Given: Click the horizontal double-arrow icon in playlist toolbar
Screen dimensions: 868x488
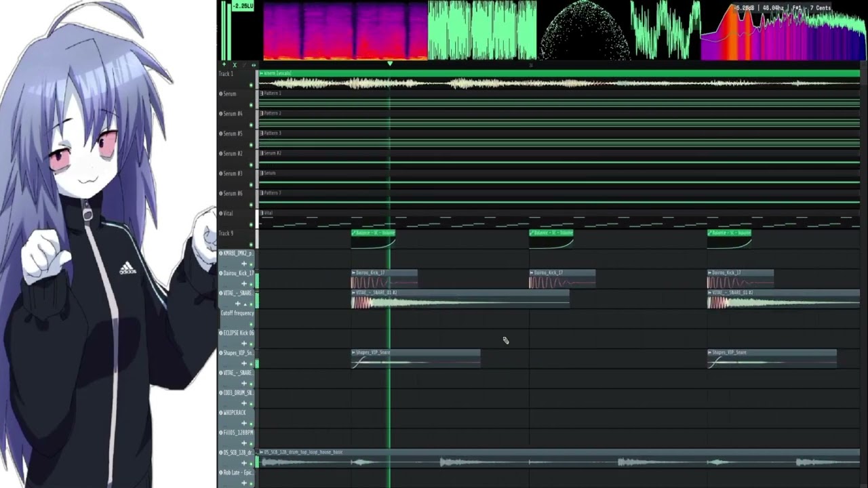Looking at the screenshot, I should (x=254, y=65).
